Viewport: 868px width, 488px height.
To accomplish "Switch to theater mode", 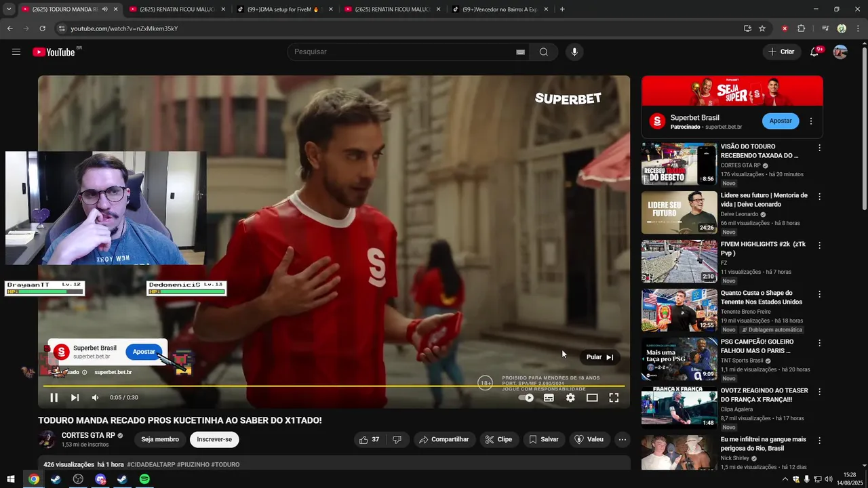I will tap(592, 398).
